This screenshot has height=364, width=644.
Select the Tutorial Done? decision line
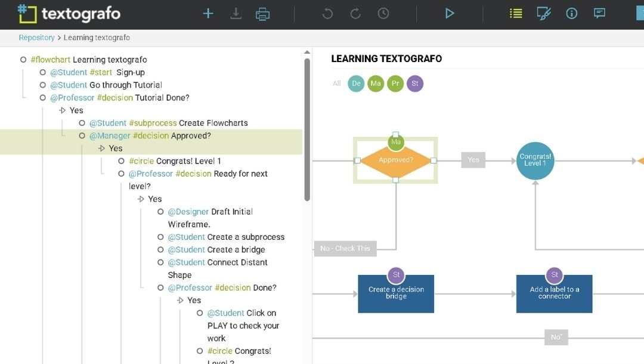coord(119,98)
